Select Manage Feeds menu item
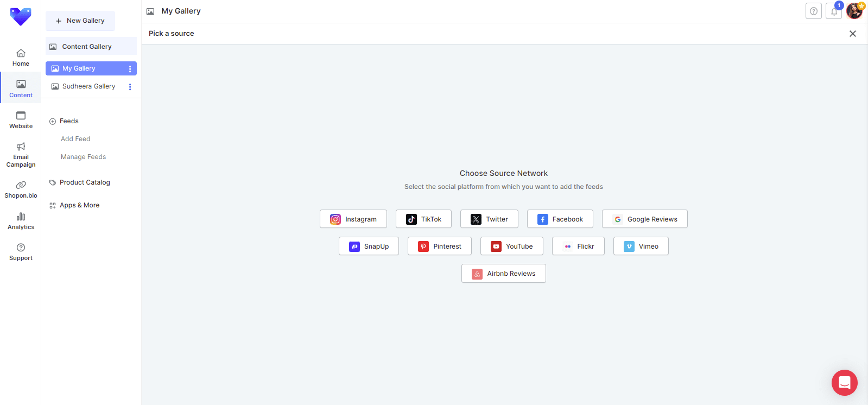This screenshot has height=405, width=868. (83, 157)
